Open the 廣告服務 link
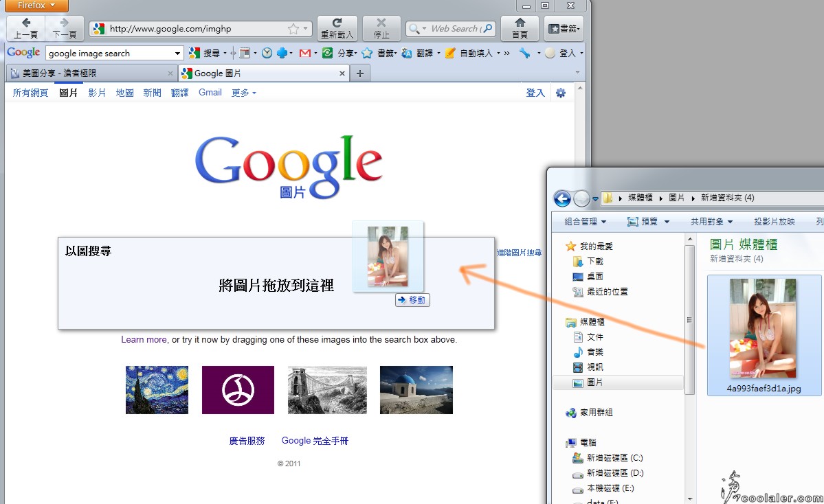The width and height of the screenshot is (824, 504). pos(247,441)
